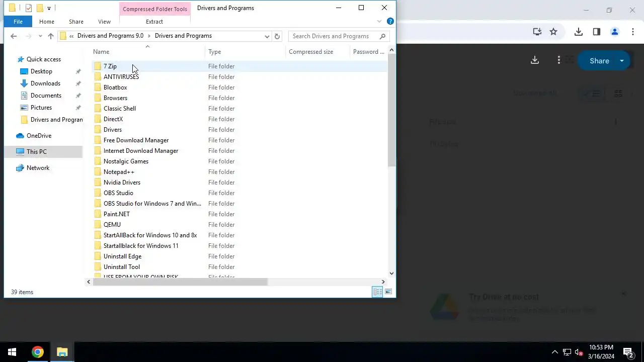Viewport: 644px width, 362px height.
Task: Select the Notepad++ folder row
Action: [239, 172]
